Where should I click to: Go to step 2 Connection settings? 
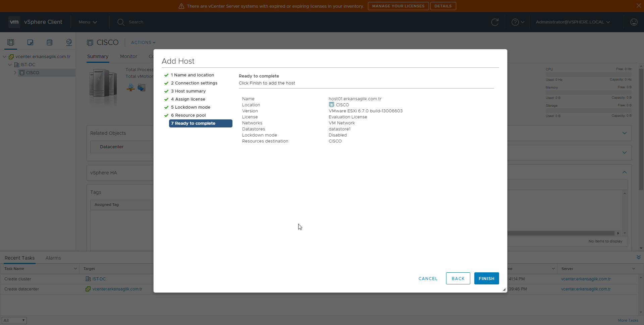pyautogui.click(x=194, y=83)
